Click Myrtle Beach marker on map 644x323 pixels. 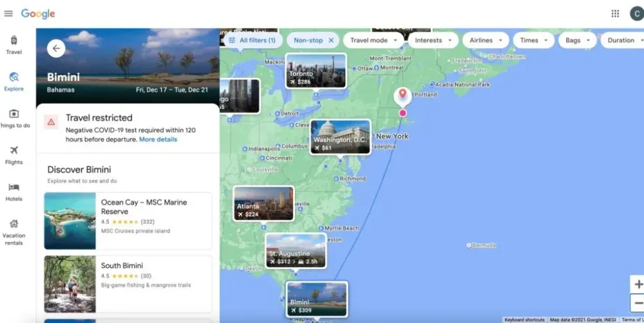(x=321, y=228)
